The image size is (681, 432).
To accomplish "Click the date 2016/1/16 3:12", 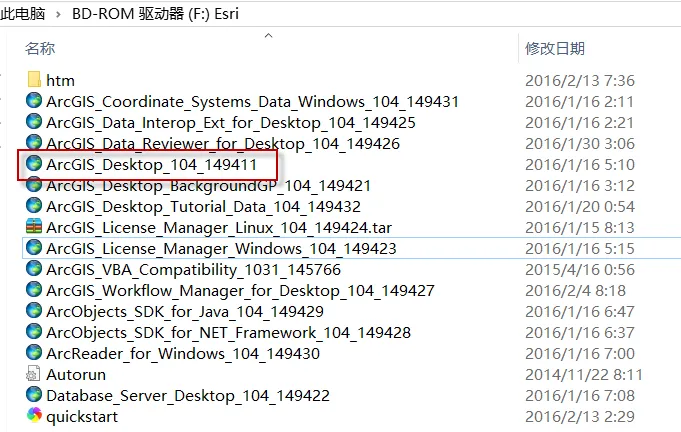I will tap(580, 186).
